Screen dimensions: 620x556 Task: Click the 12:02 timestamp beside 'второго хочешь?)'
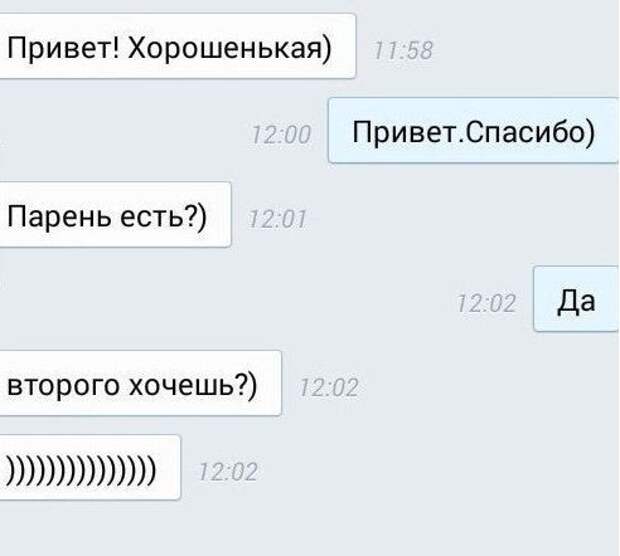(x=329, y=388)
